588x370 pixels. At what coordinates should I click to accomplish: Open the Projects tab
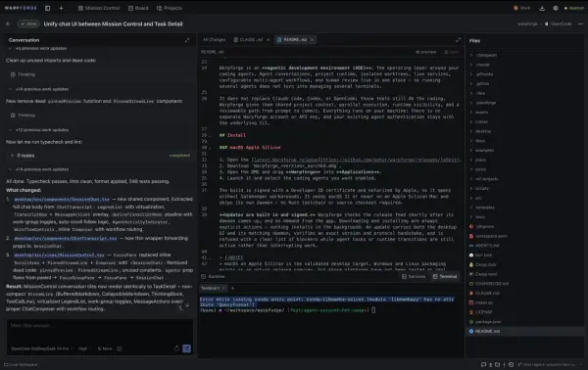(x=170, y=8)
